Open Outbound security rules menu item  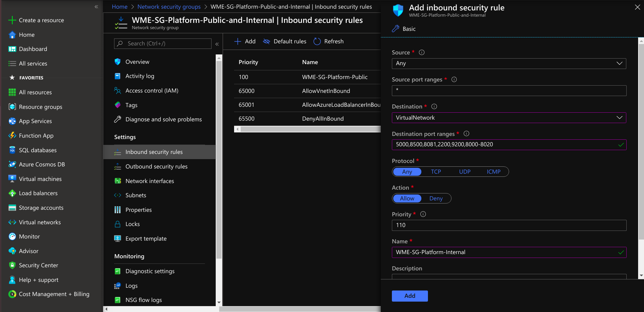click(x=156, y=166)
